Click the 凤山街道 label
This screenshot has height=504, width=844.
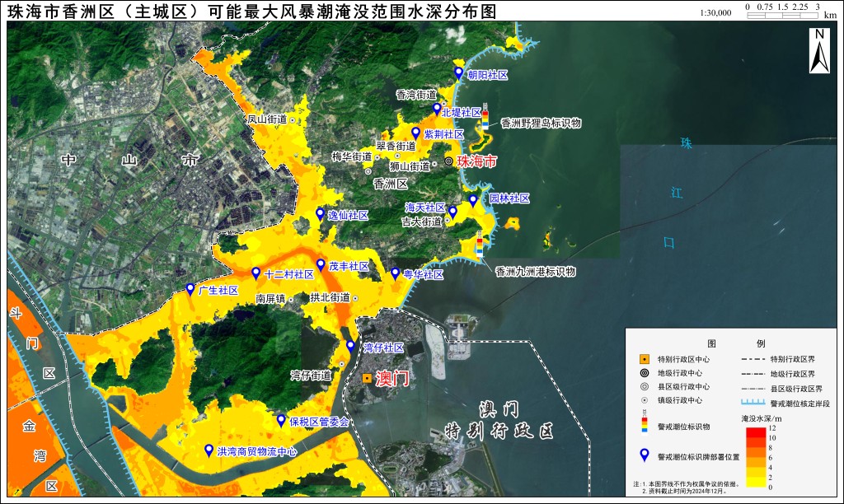pyautogui.click(x=267, y=119)
